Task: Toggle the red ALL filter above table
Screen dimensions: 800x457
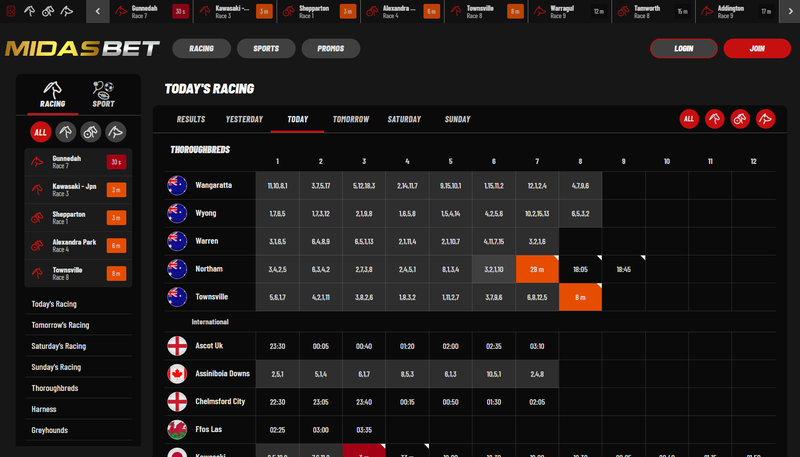Action: pyautogui.click(x=689, y=119)
